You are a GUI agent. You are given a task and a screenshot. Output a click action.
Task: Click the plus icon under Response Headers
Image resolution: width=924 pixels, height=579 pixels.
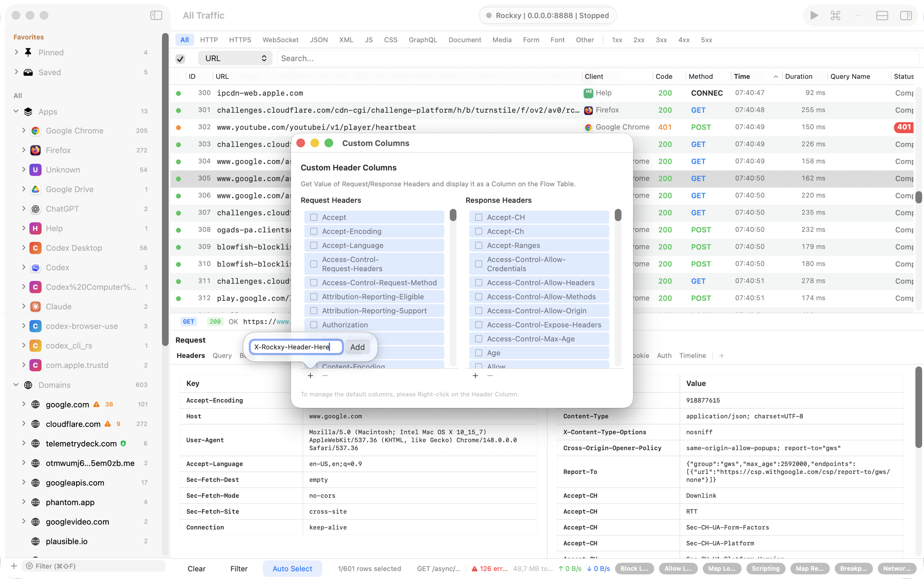(x=475, y=376)
